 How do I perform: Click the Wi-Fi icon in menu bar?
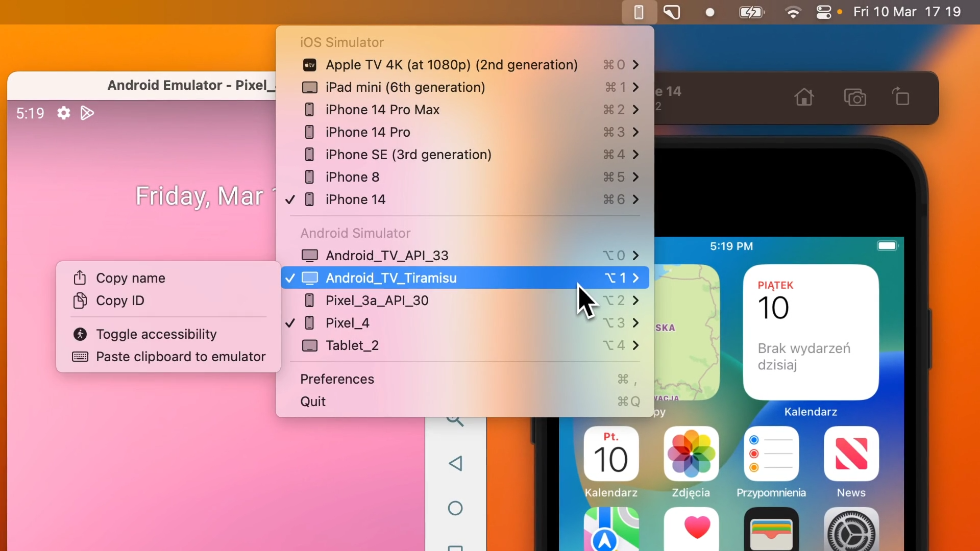pos(793,12)
